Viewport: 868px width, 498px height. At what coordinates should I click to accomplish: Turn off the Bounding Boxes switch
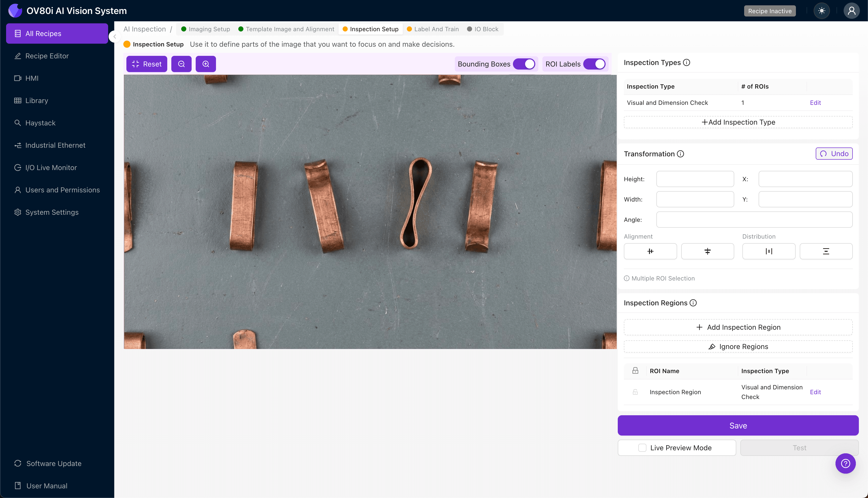(524, 64)
